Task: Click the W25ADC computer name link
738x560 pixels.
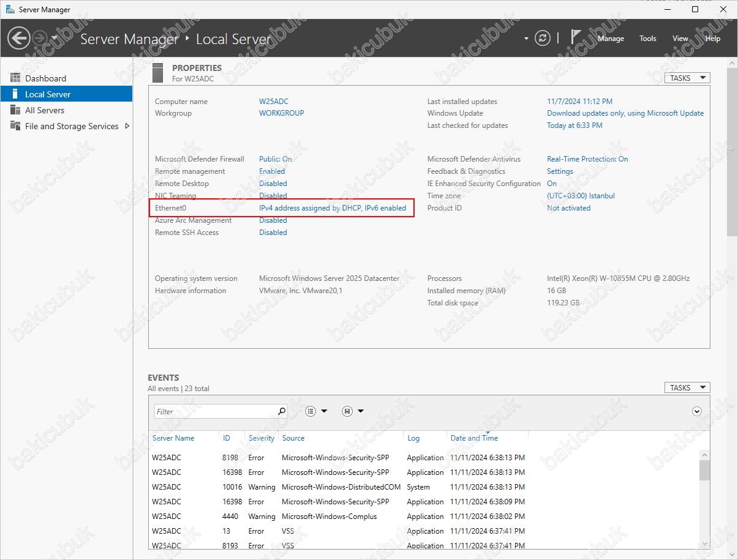Action: [x=273, y=102]
